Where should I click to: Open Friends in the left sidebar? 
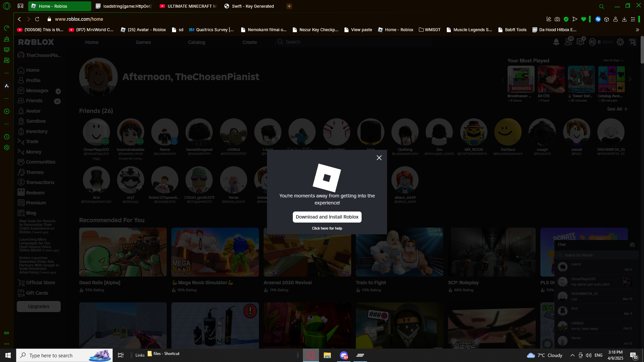click(x=34, y=101)
